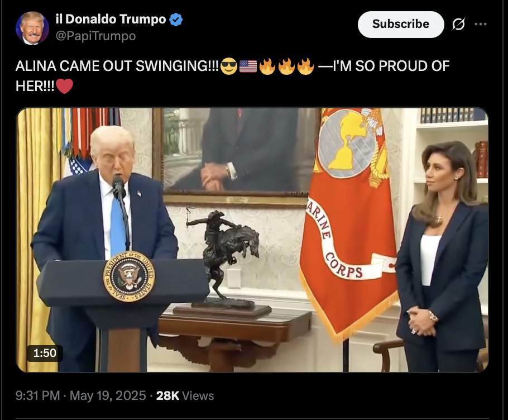This screenshot has width=508, height=420.
Task: Click the red heart emoji
Action: tap(64, 86)
